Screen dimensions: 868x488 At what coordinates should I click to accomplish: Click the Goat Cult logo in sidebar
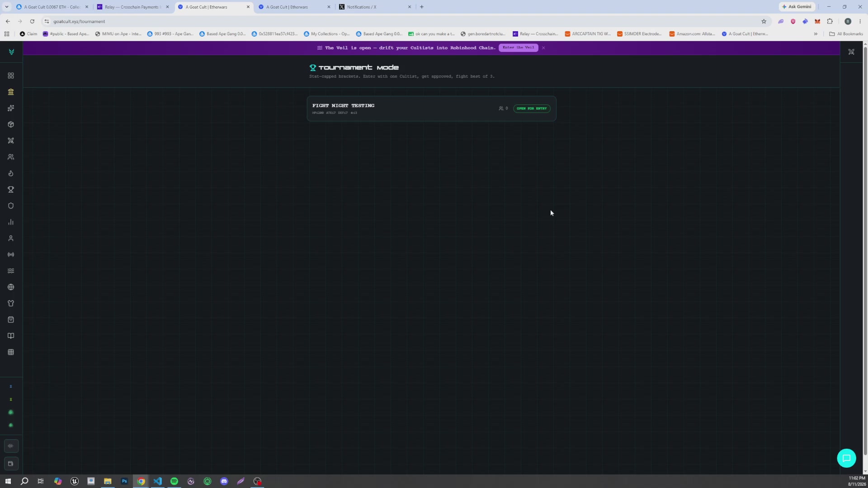(x=11, y=52)
